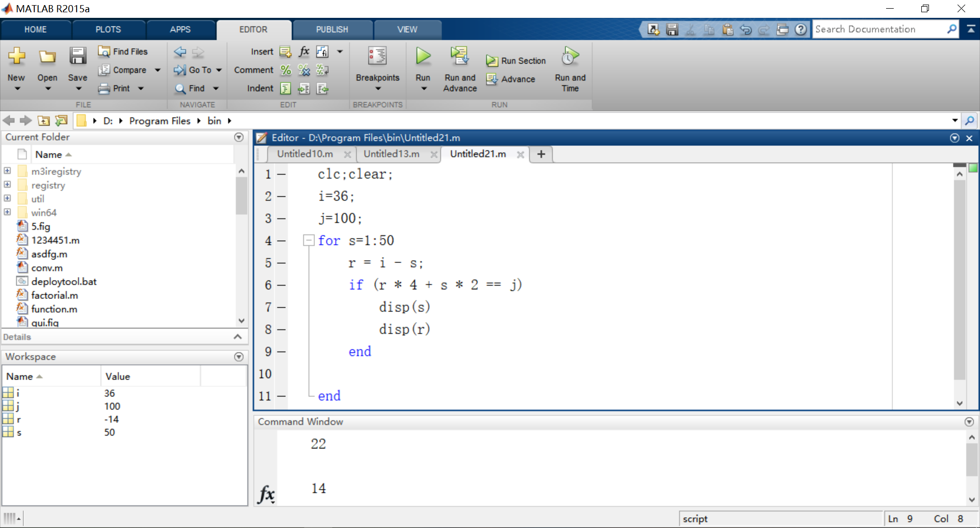Select conv.m file
The width and height of the screenshot is (980, 528).
[x=47, y=268]
